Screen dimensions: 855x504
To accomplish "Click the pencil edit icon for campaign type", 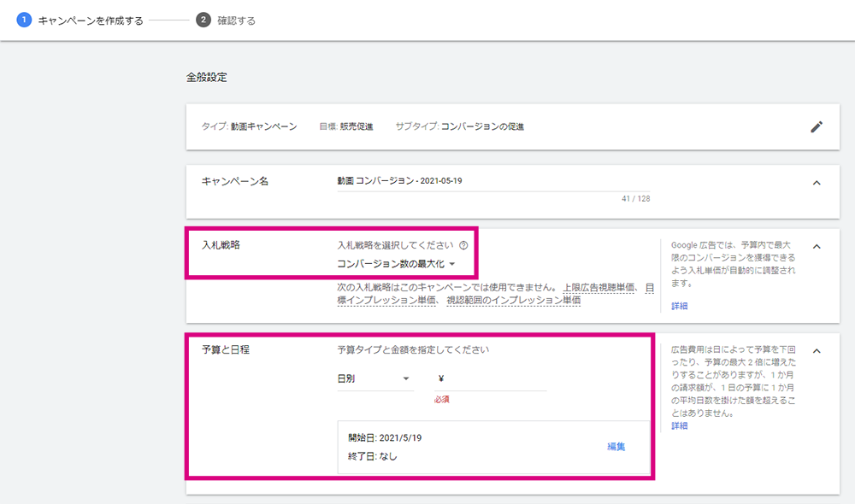I will 817,127.
